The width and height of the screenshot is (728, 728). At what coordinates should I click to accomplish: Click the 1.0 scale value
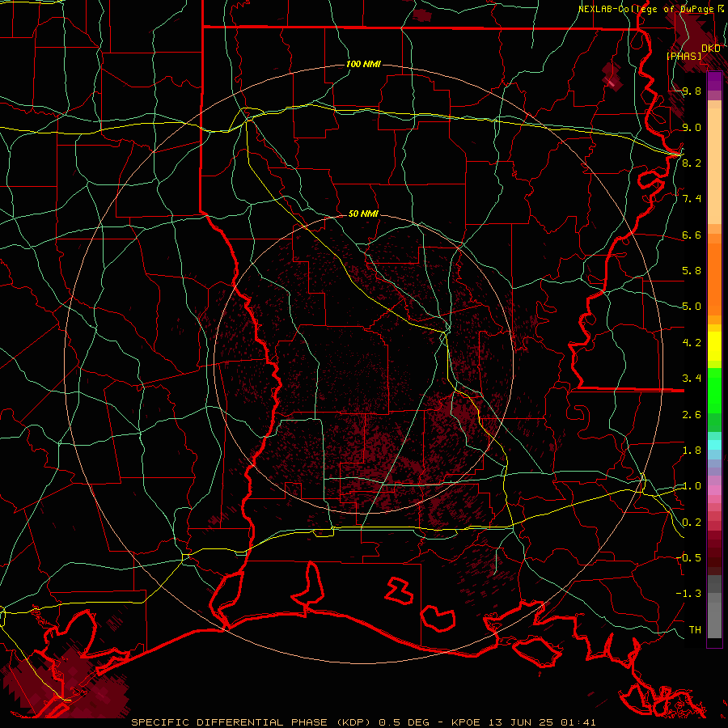692,486
